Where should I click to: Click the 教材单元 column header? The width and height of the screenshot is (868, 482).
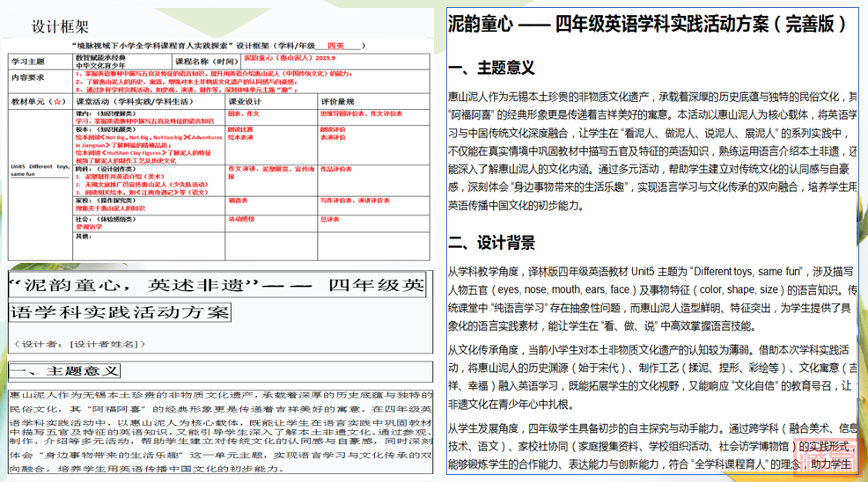pos(37,102)
